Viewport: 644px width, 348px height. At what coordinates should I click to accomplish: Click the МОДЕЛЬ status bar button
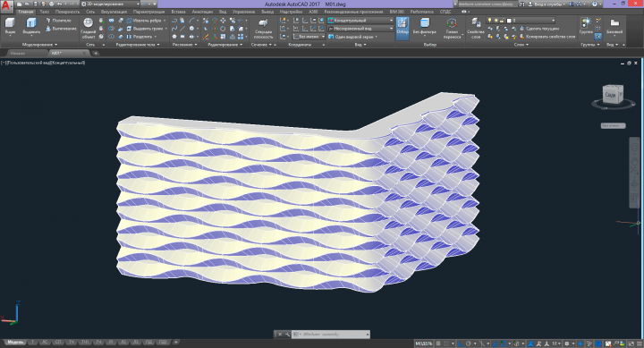[423, 344]
